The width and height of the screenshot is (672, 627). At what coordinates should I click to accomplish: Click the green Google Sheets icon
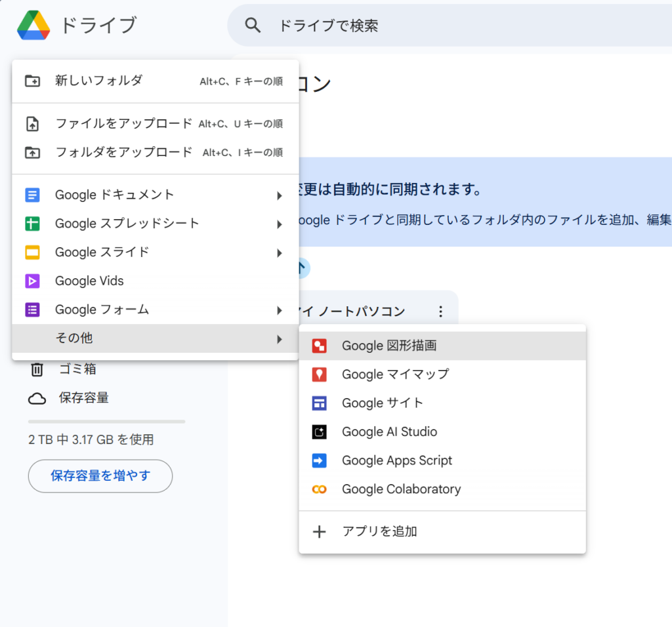[32, 224]
